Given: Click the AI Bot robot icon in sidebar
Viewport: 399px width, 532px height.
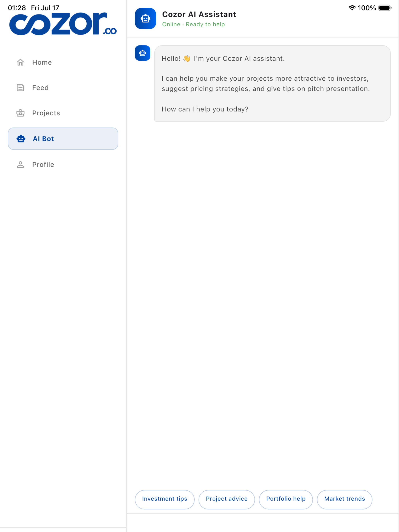Looking at the screenshot, I should [21, 139].
